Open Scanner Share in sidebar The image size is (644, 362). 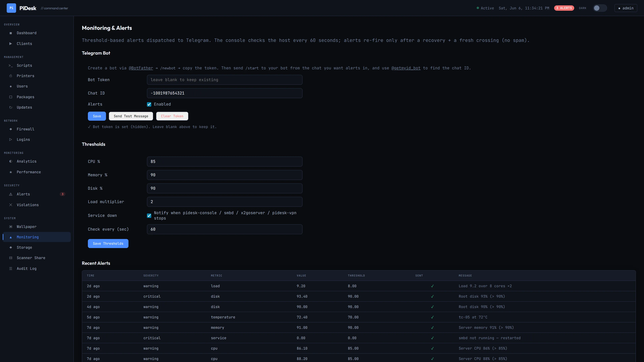pos(37,258)
